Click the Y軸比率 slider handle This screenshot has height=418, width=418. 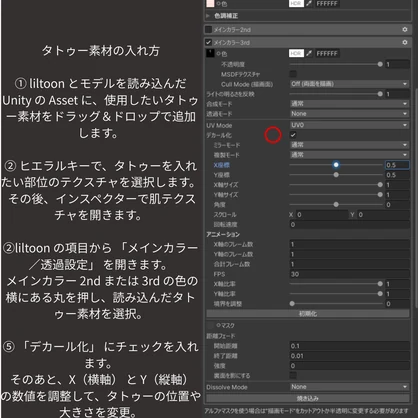pos(380,294)
